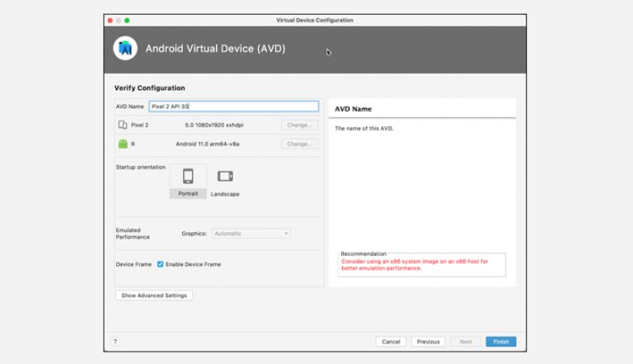
Task: Click the Pixel 2 device icon
Action: (123, 125)
